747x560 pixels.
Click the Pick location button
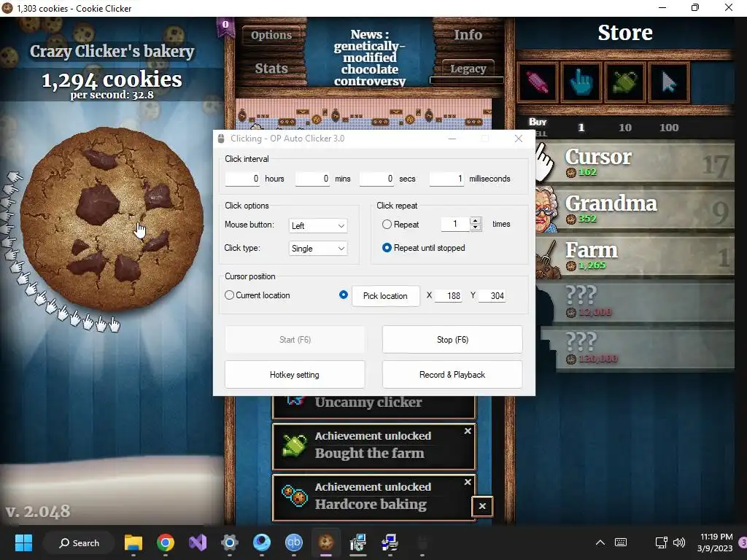point(385,296)
